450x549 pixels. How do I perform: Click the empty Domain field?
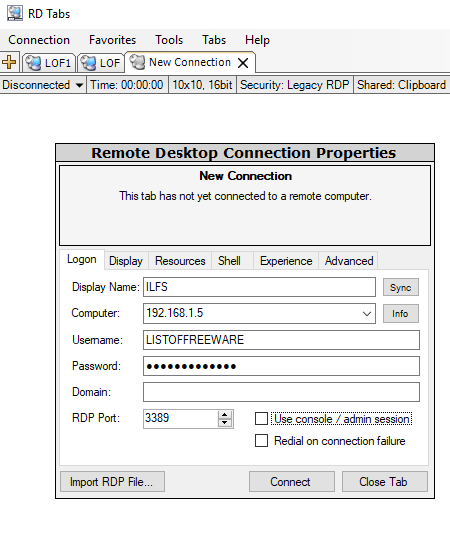coord(281,392)
